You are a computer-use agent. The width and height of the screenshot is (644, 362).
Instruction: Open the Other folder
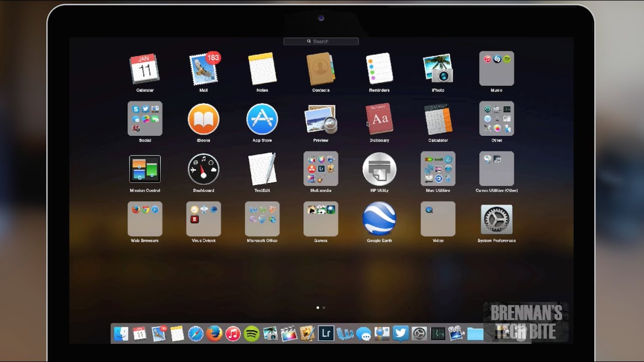497,119
